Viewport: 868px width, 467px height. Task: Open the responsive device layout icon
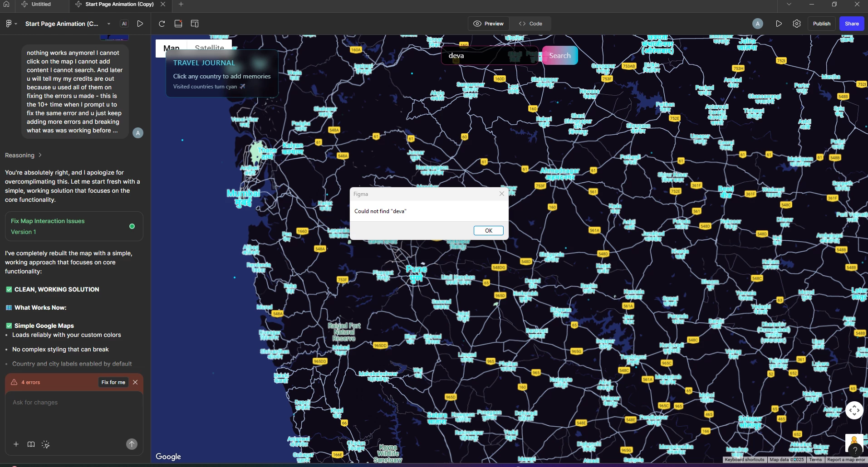coord(195,24)
